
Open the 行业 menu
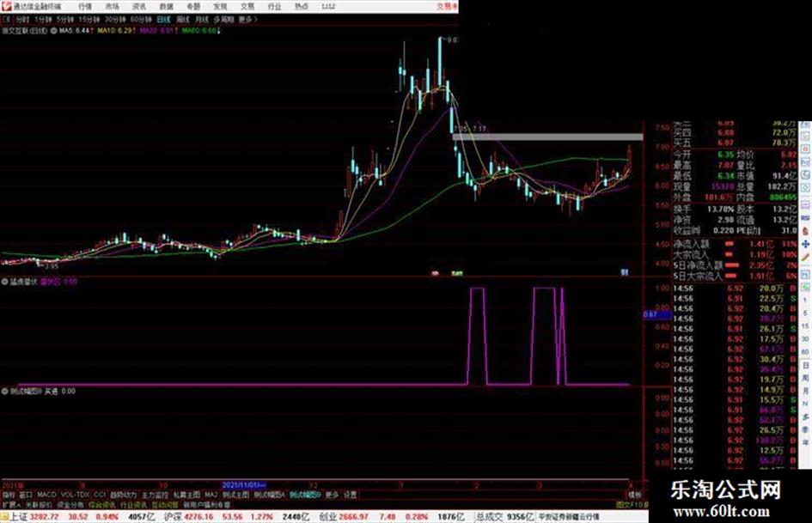pyautogui.click(x=274, y=6)
